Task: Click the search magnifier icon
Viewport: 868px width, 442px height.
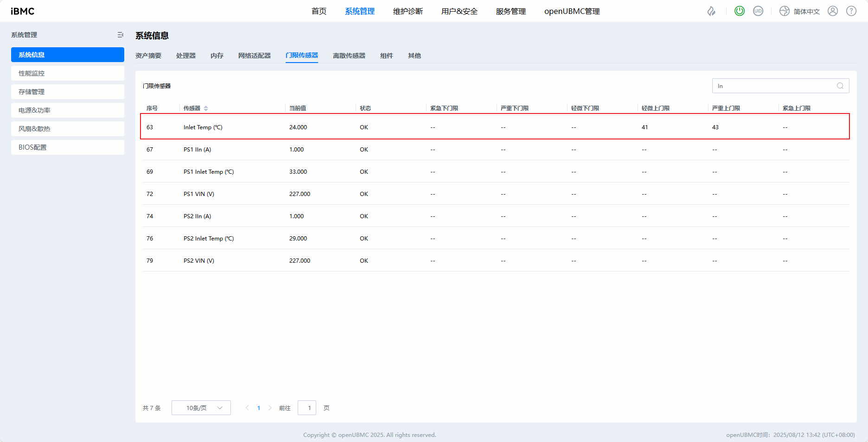Action: [840, 86]
